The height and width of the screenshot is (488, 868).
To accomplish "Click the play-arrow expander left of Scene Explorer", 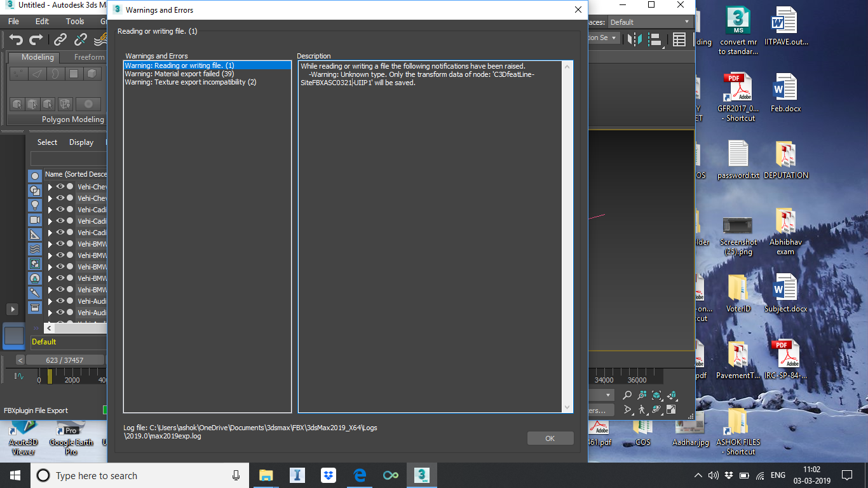I will (x=12, y=309).
